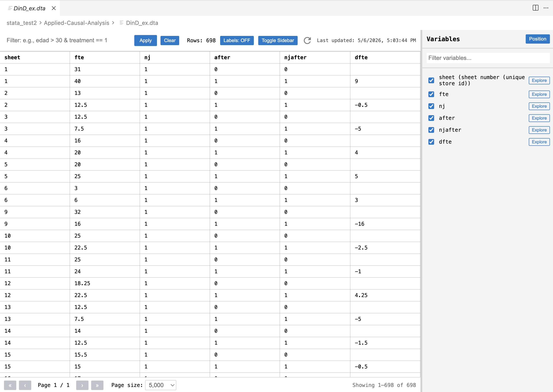This screenshot has width=553, height=392.
Task: Explore the dfte variable
Action: 539,142
